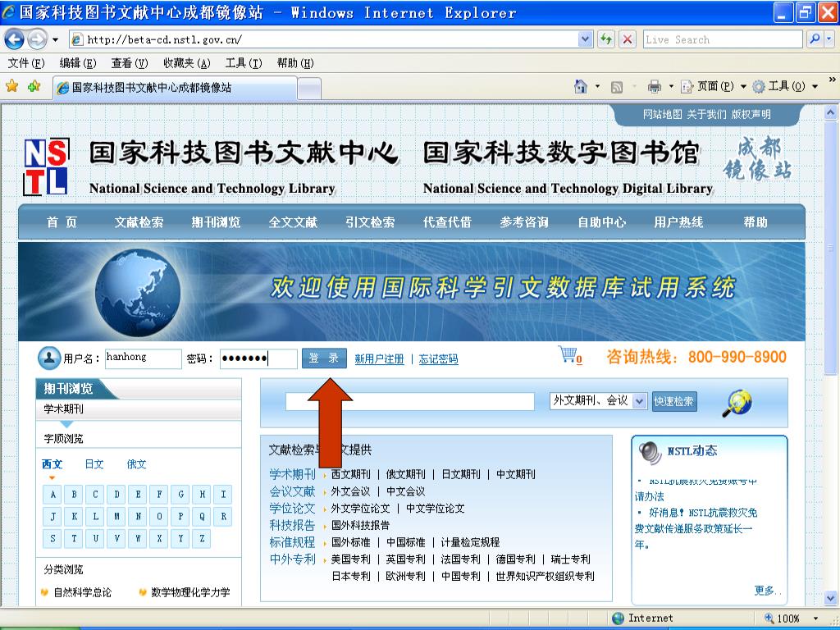This screenshot has height=630, width=840.
Task: Open the 工具(T) menu in menu bar
Action: (x=243, y=63)
